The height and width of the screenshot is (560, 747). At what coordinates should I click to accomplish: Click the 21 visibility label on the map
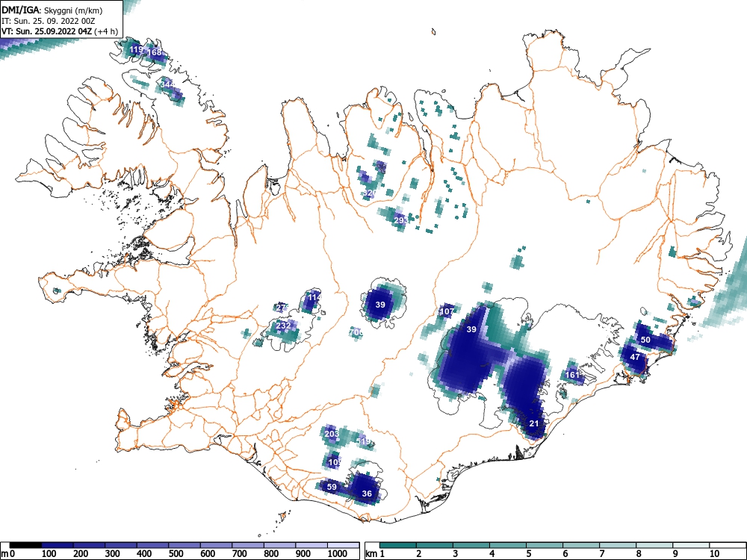(534, 423)
